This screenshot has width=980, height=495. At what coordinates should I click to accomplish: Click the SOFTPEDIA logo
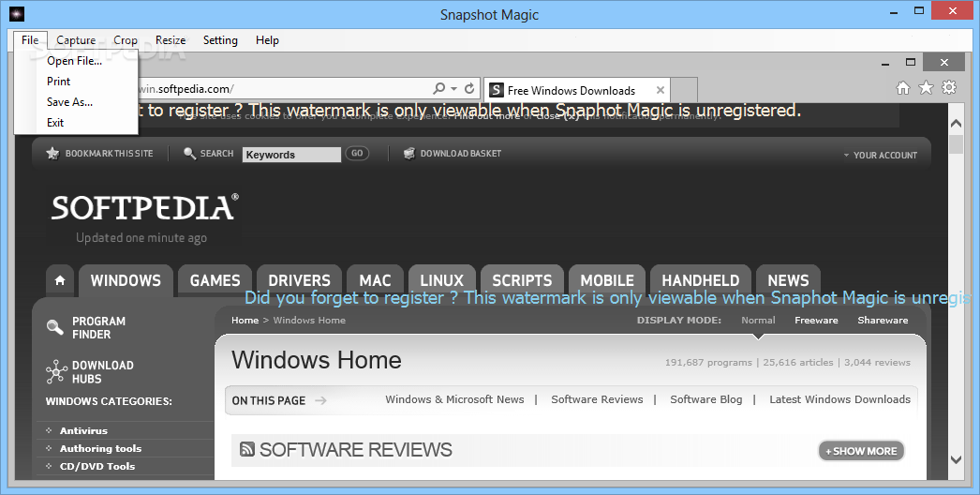click(144, 208)
